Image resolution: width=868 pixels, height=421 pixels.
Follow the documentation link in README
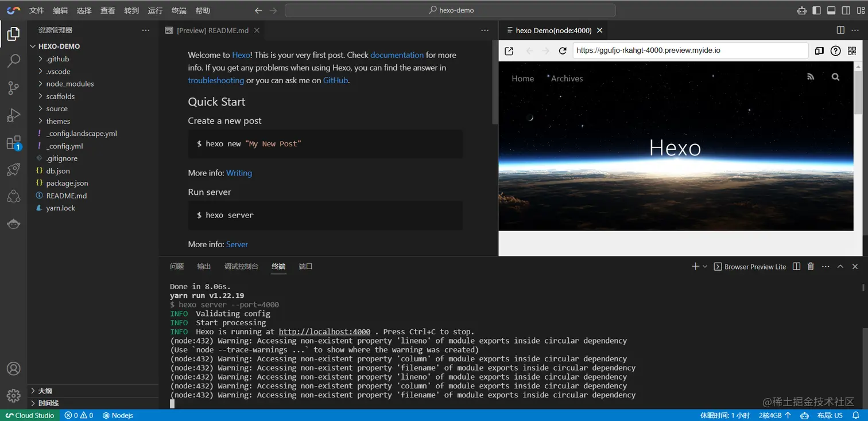point(397,55)
